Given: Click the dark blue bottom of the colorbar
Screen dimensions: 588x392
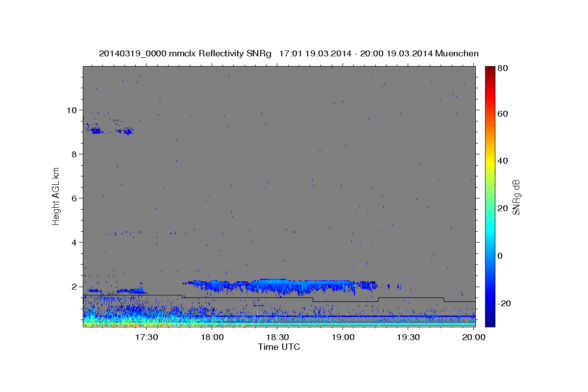Looking at the screenshot, I should [x=490, y=321].
